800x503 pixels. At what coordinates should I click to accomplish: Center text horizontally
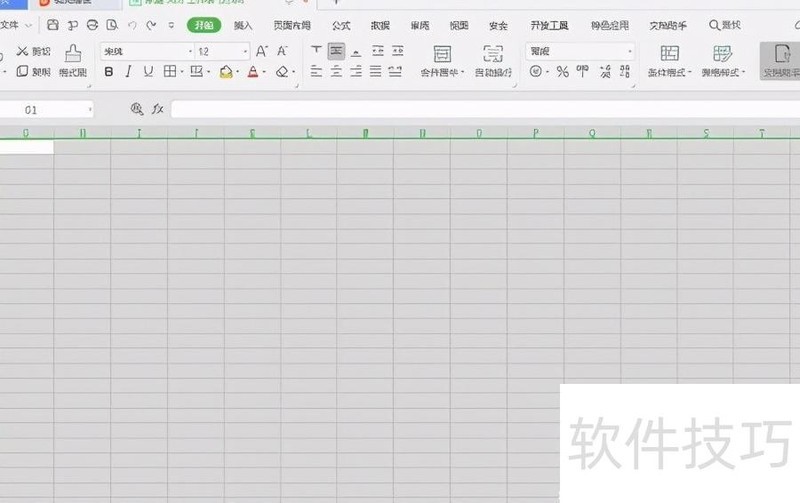point(336,71)
